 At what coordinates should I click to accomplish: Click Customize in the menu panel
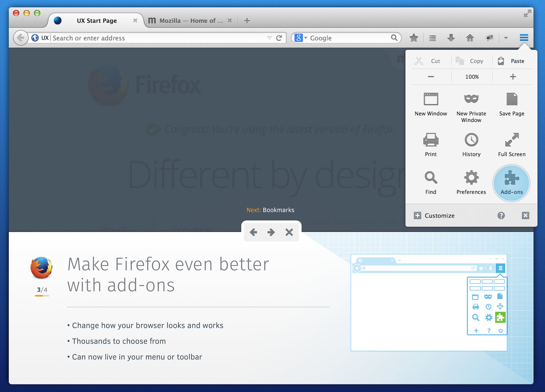[434, 216]
